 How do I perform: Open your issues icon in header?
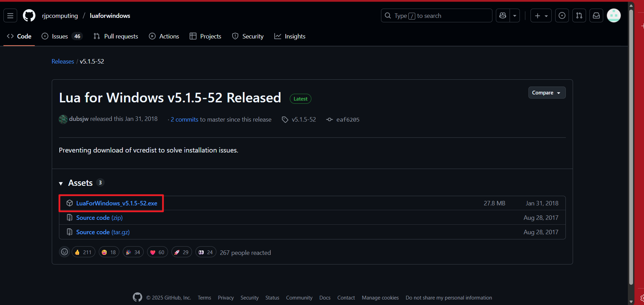pyautogui.click(x=562, y=15)
